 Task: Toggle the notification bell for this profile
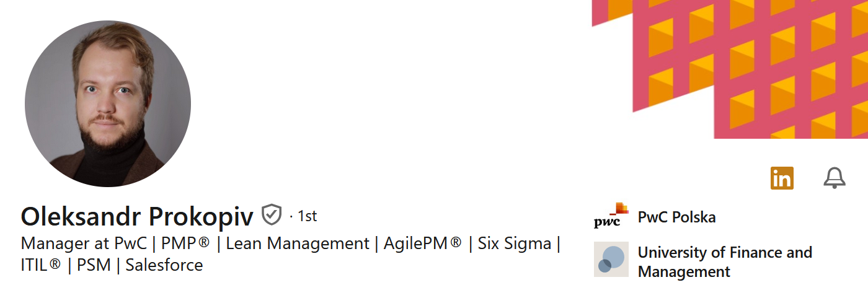point(834,178)
